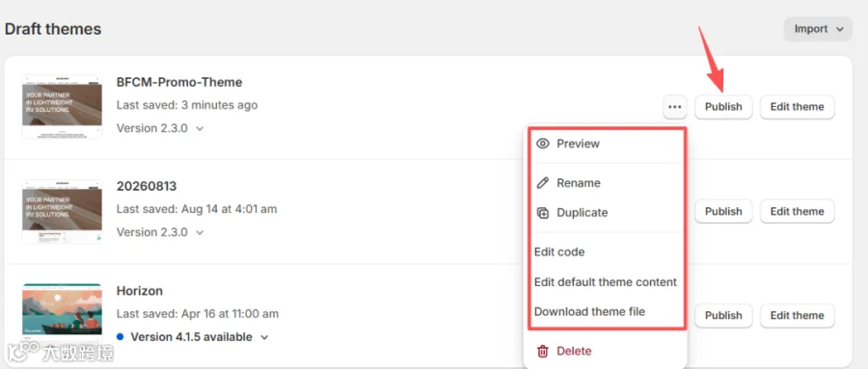Click the blue update-available dot for Horizon
868x369 pixels.
pos(121,337)
